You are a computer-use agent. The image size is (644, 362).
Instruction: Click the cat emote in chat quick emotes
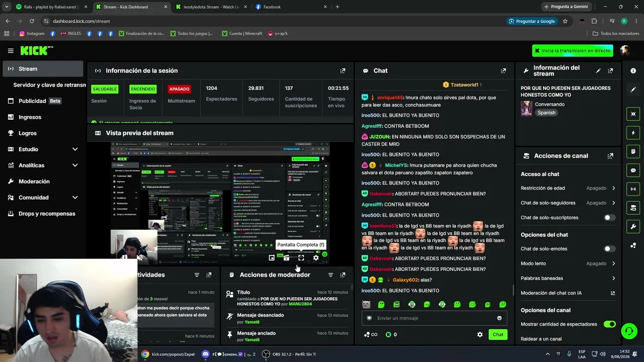pos(366,305)
